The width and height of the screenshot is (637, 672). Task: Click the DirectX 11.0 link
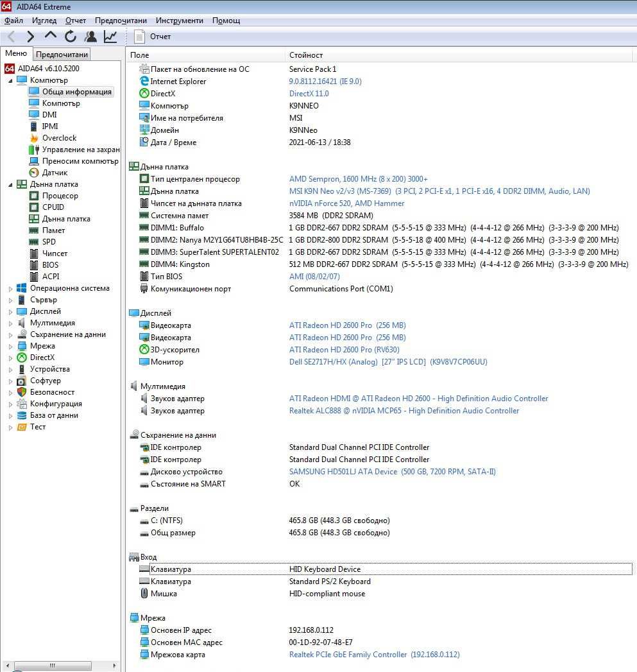coord(309,94)
